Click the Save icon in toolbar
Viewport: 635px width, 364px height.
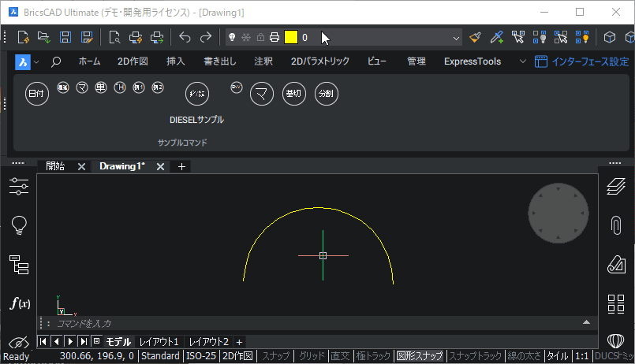tap(65, 37)
